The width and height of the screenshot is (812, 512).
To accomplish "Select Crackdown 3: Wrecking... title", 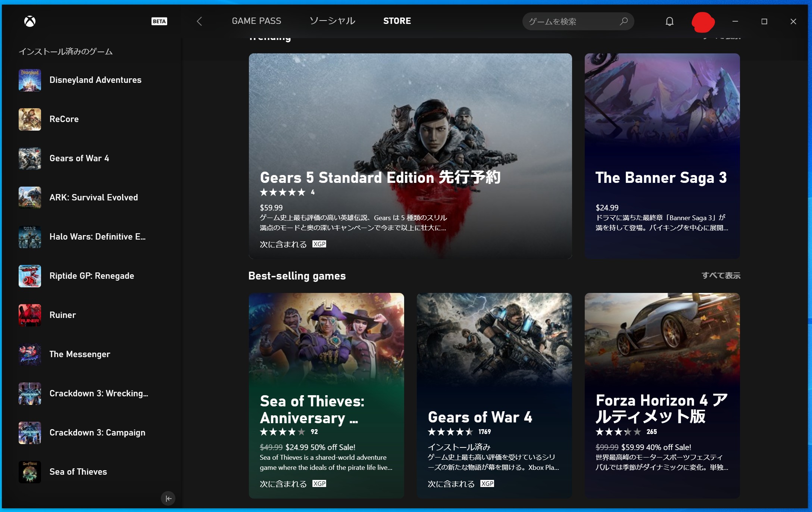I will [99, 393].
